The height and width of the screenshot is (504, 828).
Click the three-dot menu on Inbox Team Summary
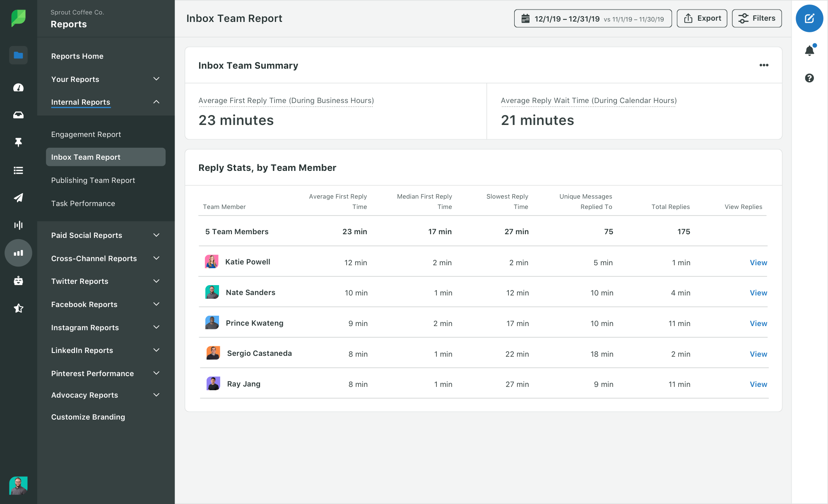point(763,65)
